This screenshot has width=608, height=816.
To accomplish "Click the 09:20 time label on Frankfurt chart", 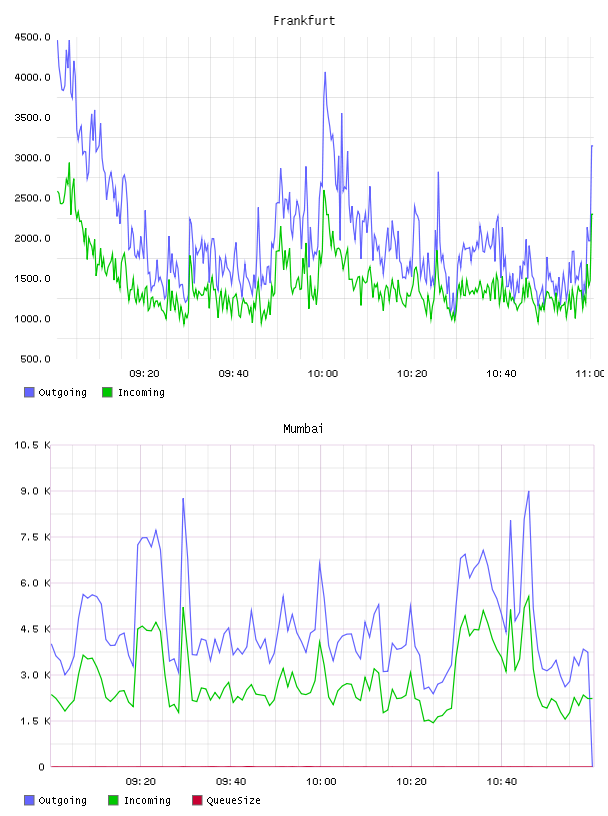I will [144, 374].
